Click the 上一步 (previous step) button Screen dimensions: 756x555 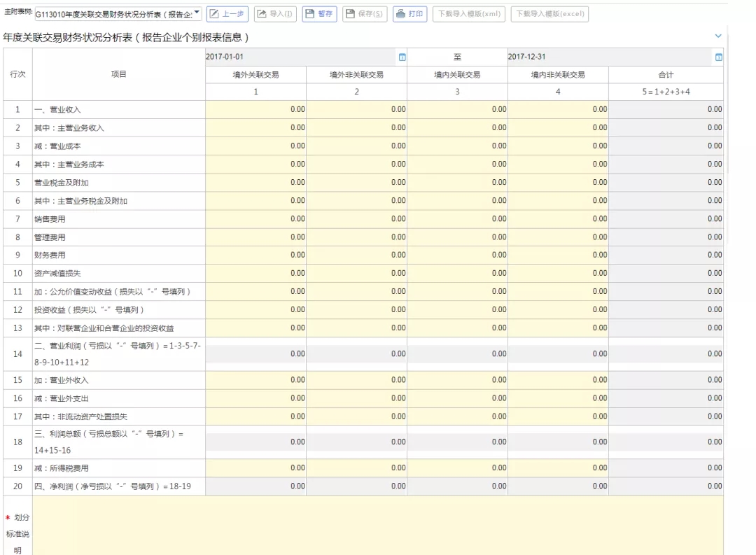(227, 14)
